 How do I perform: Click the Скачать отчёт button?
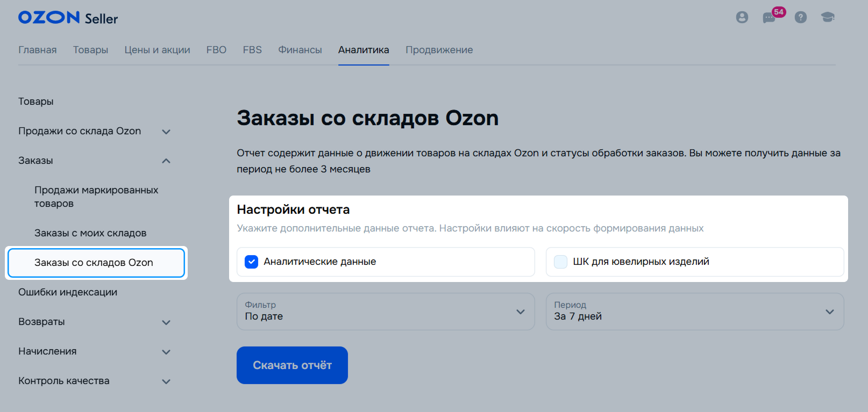[292, 365]
